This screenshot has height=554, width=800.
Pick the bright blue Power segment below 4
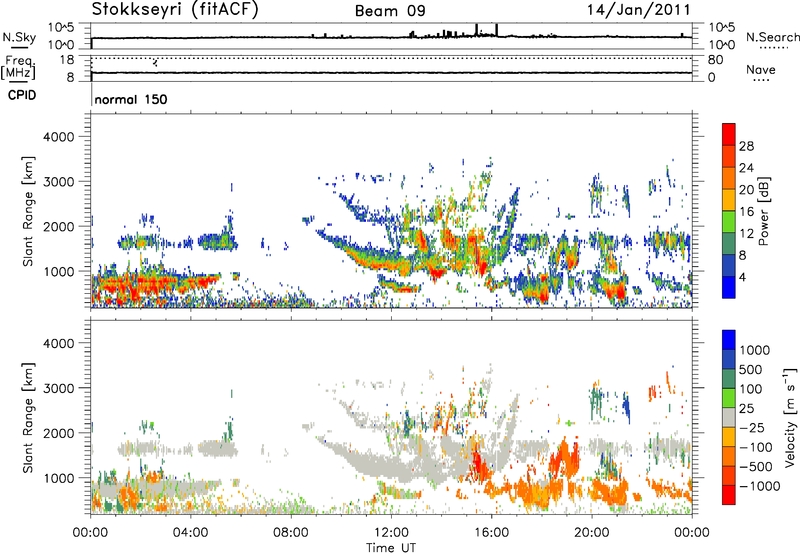(729, 288)
